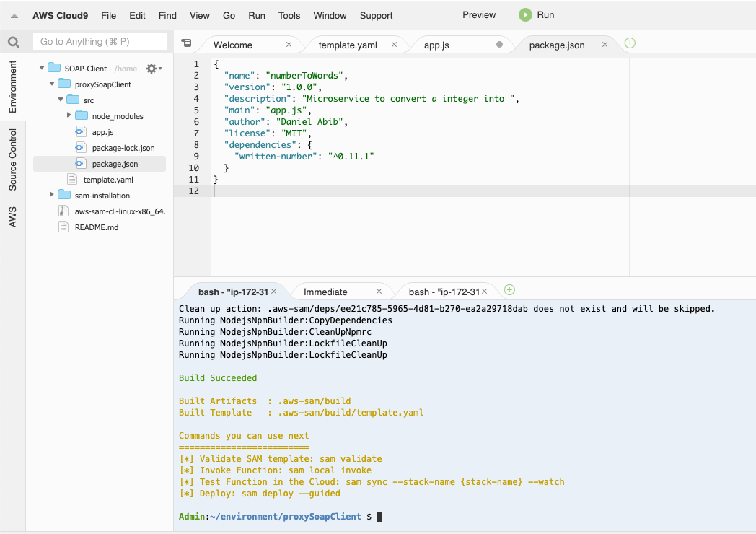Expand the node_modules folder
The width and height of the screenshot is (756, 534).
coord(69,116)
